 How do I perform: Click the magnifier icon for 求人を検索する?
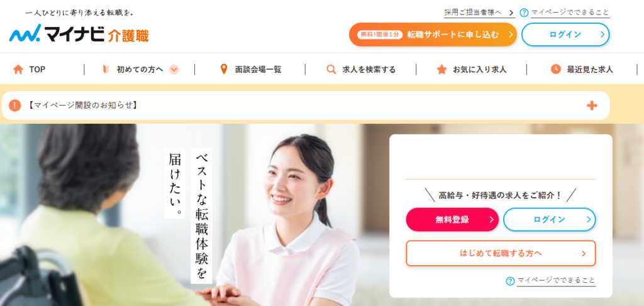point(331,69)
